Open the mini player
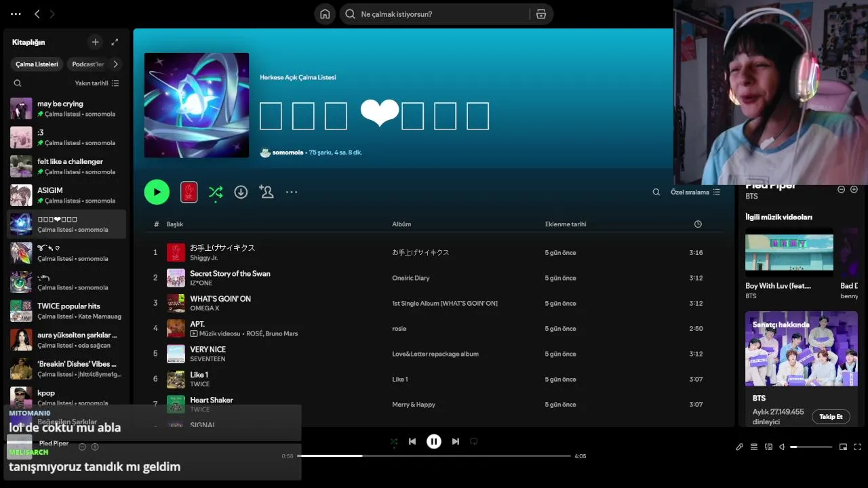The width and height of the screenshot is (868, 488). [x=843, y=447]
